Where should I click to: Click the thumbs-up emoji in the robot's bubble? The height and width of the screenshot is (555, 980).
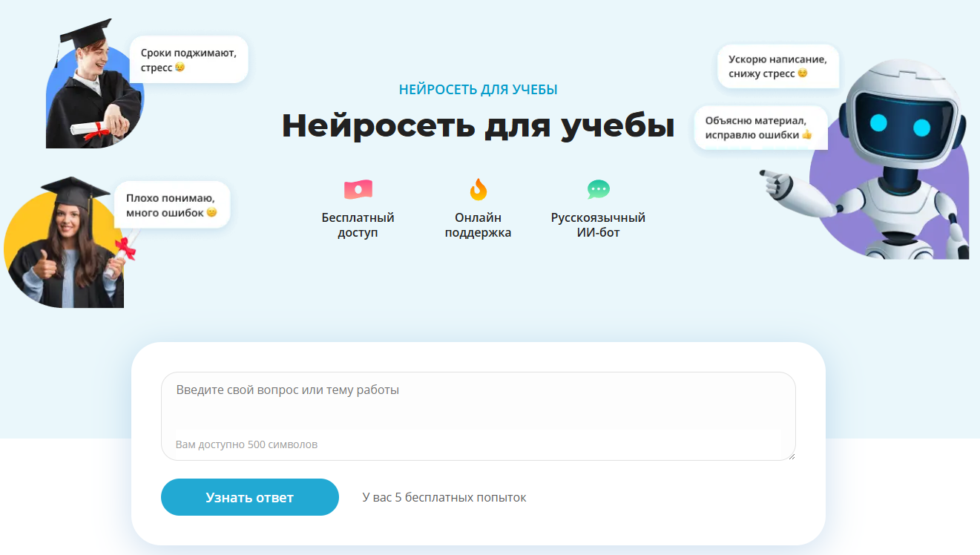[x=806, y=135]
